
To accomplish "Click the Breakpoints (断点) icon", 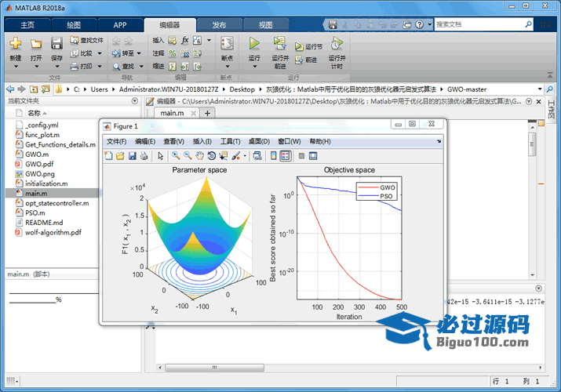I will click(227, 44).
